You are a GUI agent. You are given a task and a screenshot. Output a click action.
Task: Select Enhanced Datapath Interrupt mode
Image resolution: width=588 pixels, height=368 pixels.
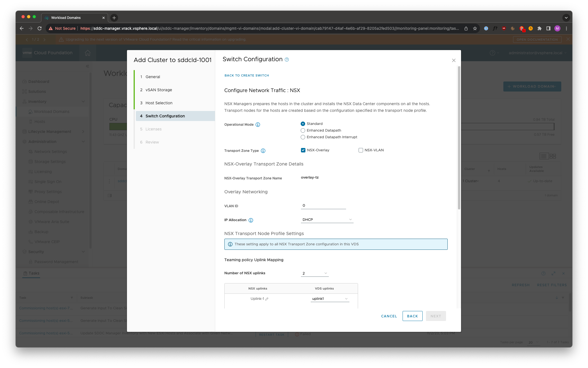(x=303, y=137)
